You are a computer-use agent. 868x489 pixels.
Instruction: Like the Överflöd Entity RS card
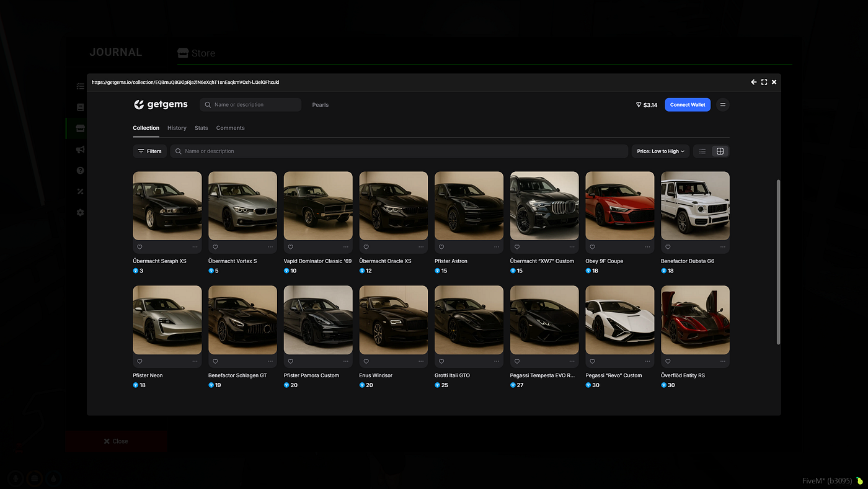tap(668, 361)
